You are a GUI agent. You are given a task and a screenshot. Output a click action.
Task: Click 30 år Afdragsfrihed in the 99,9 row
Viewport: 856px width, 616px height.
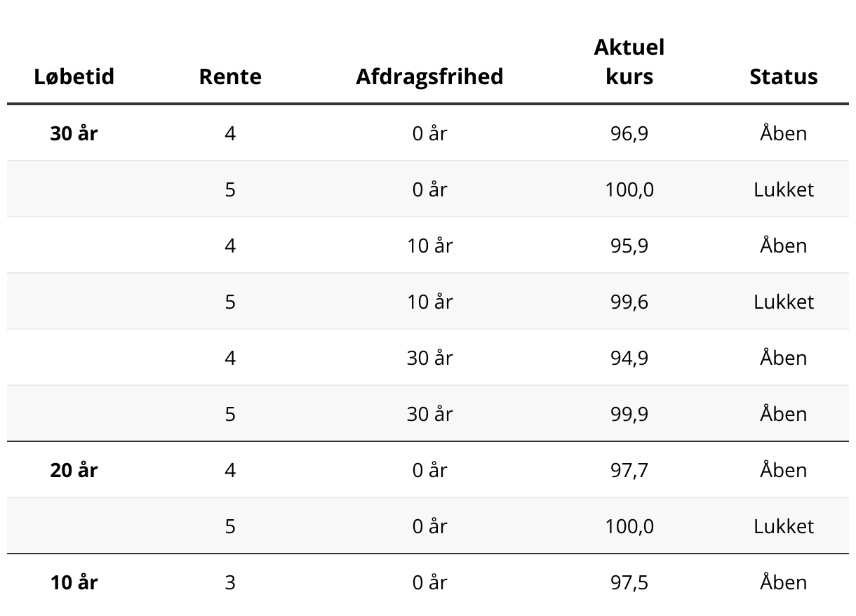tap(429, 414)
